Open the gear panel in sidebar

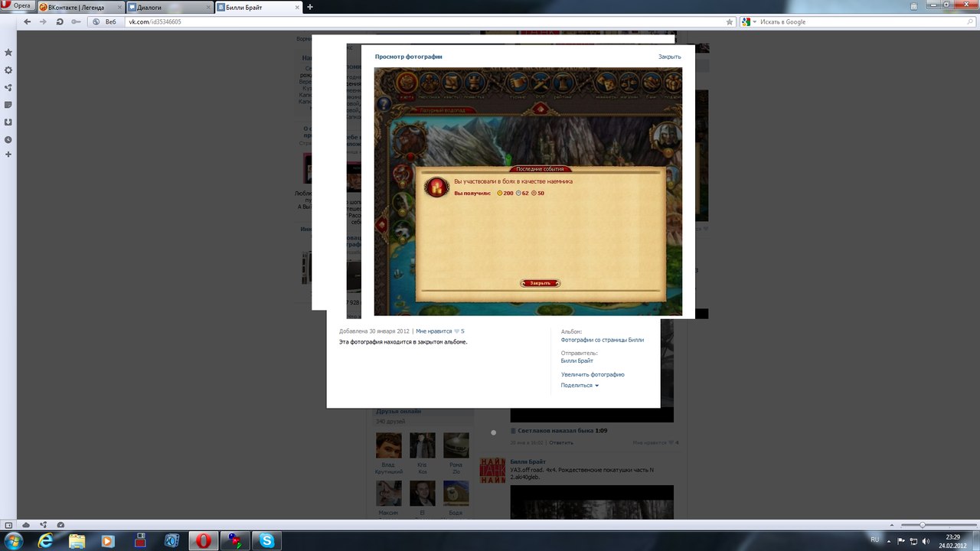pyautogui.click(x=8, y=70)
